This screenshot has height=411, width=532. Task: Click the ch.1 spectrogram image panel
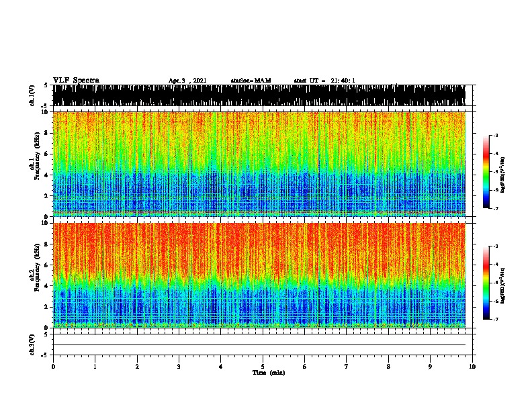(x=259, y=164)
